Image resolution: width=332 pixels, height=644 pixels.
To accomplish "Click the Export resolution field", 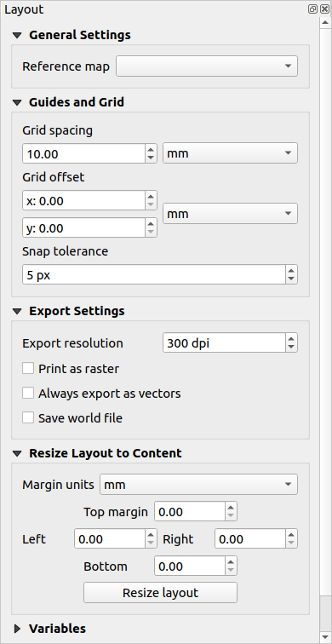I will 224,343.
